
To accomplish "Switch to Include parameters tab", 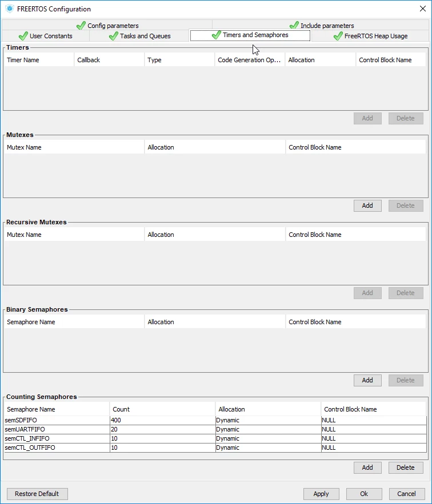I will point(321,25).
